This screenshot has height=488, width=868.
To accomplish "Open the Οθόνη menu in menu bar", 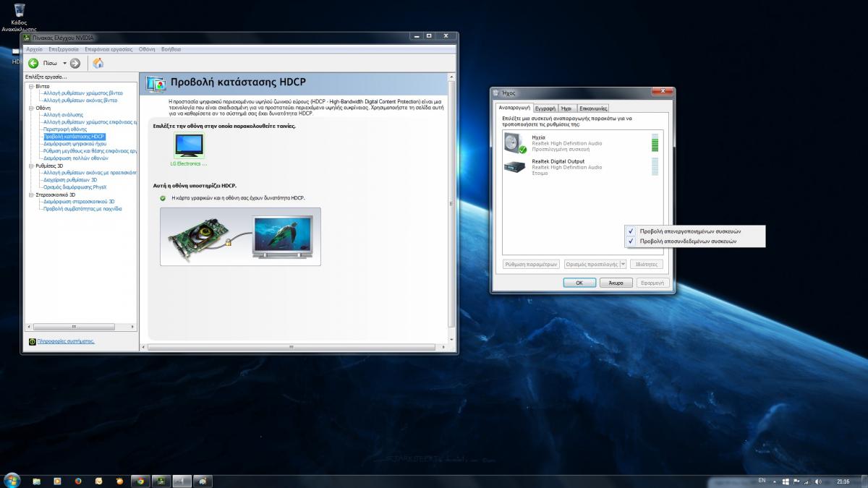I will coord(147,49).
